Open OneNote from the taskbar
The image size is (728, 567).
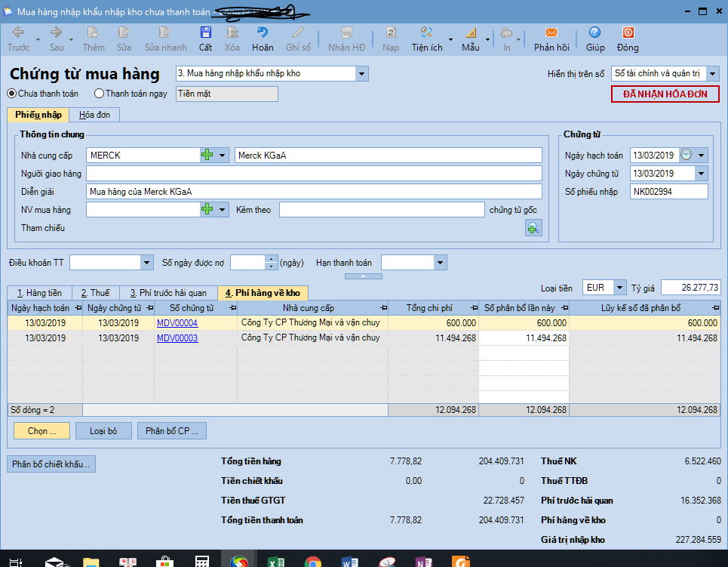(x=423, y=562)
